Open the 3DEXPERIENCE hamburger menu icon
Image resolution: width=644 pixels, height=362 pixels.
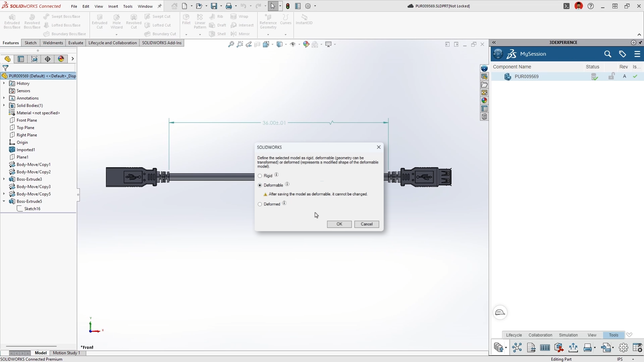637,54
